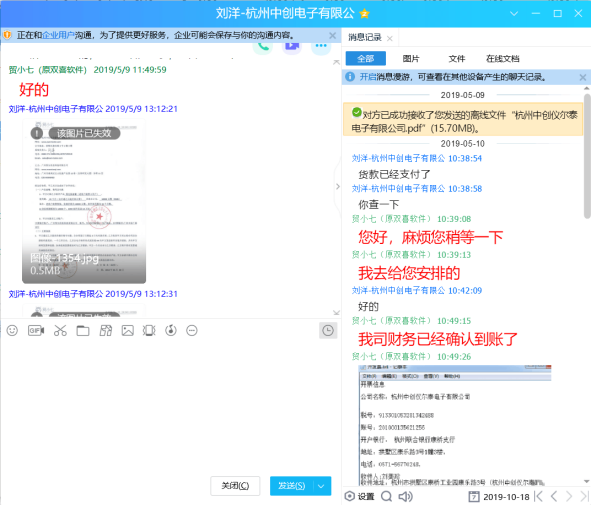Viewport: 591px width, 506px height.
Task: Dismiss the enterprise user notice bar
Action: pos(332,35)
